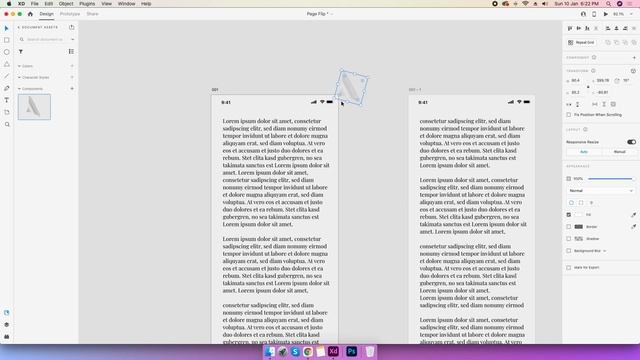Image resolution: width=640 pixels, height=360 pixels.
Task: Select the Rectangle tool
Action: [x=7, y=40]
